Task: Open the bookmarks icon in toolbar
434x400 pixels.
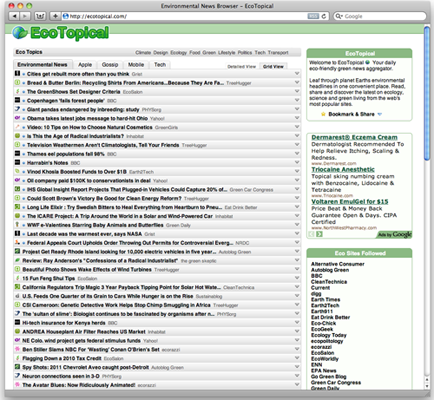Action: [x=40, y=16]
